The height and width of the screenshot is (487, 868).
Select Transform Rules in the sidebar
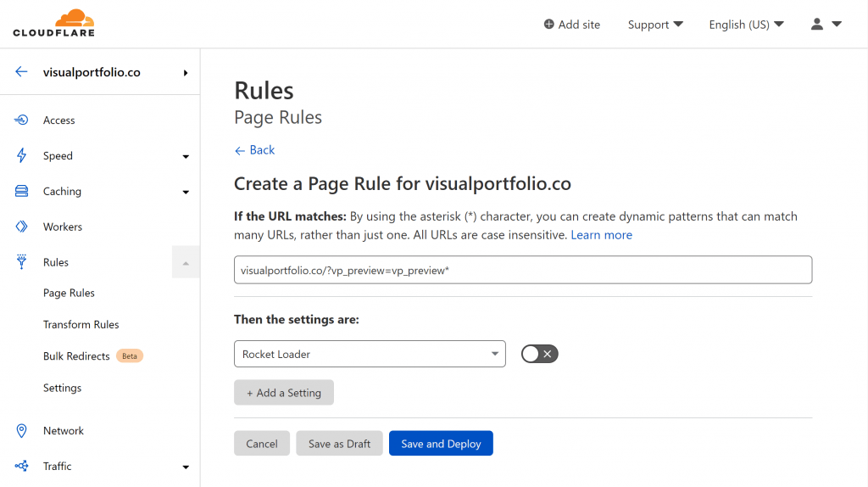point(81,325)
